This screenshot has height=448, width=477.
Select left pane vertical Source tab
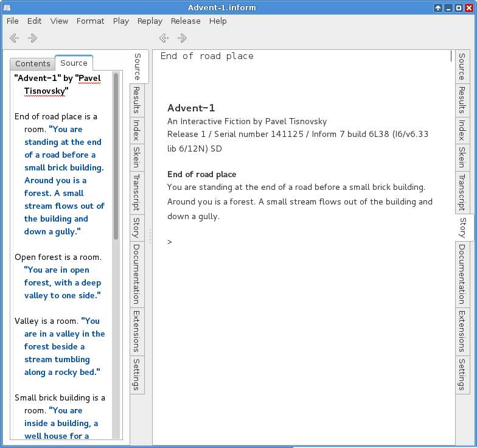click(138, 67)
